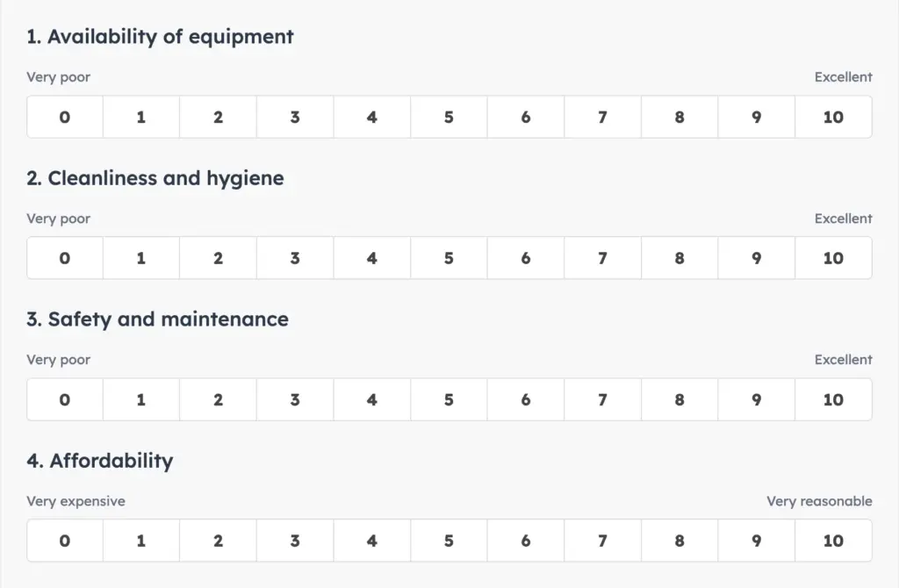This screenshot has height=588, width=899.
Task: Pick 3 for Safety and maintenance
Action: click(295, 399)
